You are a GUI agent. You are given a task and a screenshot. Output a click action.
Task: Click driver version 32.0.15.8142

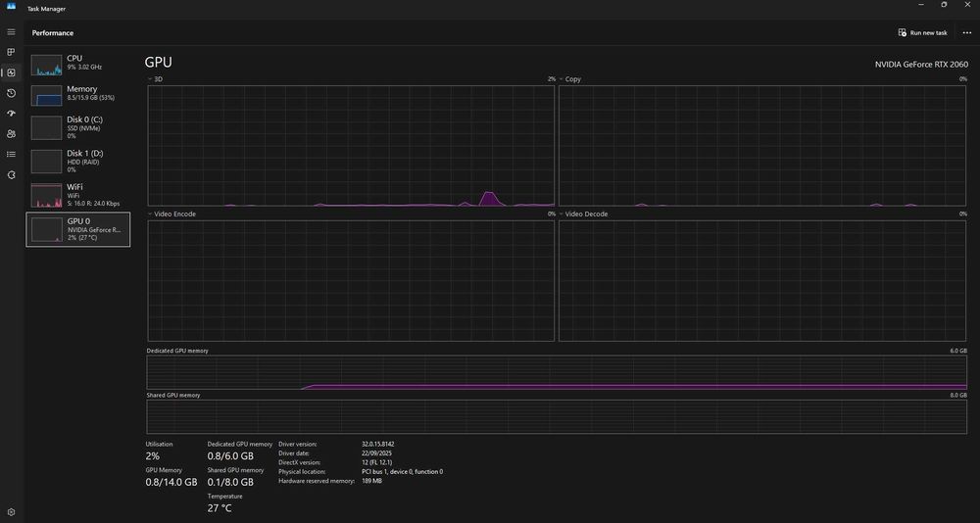click(x=377, y=445)
